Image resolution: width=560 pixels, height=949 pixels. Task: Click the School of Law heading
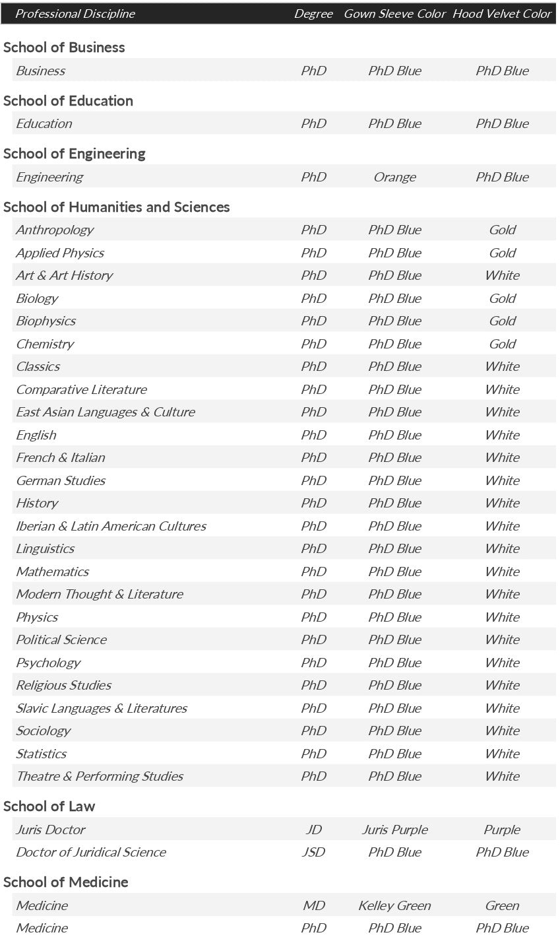49,806
